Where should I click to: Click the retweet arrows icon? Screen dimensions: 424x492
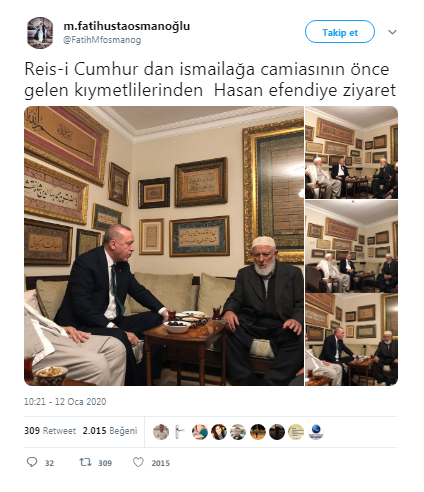click(85, 462)
